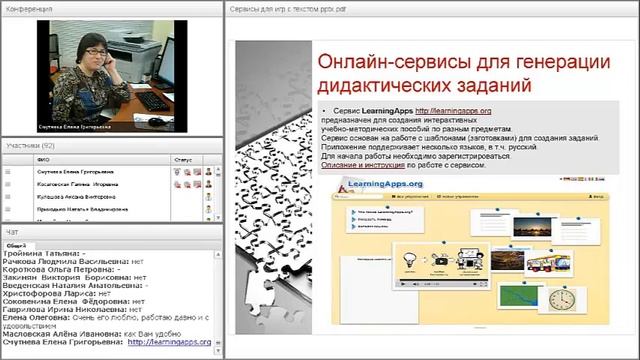The image size is (640, 360).
Task: Click the row handle icon beside Смутнева Елена Григорьевна
Action: (x=8, y=172)
